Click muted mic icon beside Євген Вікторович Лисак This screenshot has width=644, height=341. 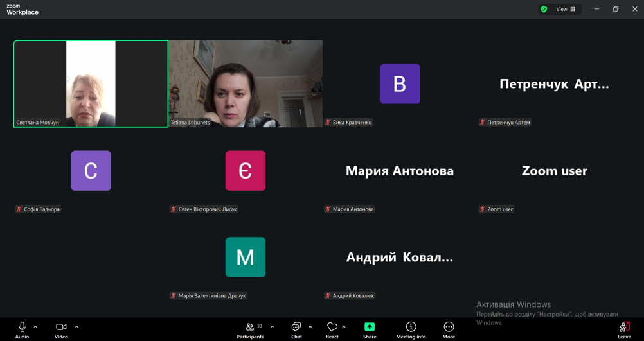(x=174, y=209)
